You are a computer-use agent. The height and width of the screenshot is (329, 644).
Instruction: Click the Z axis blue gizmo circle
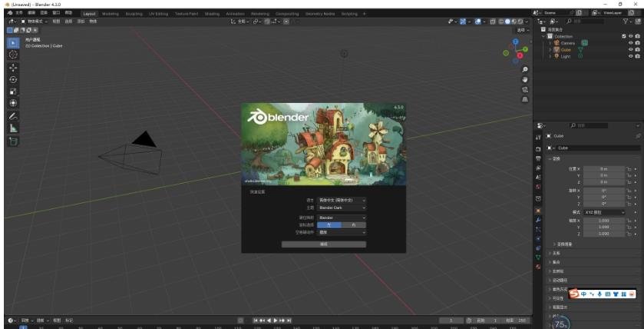[x=516, y=42]
